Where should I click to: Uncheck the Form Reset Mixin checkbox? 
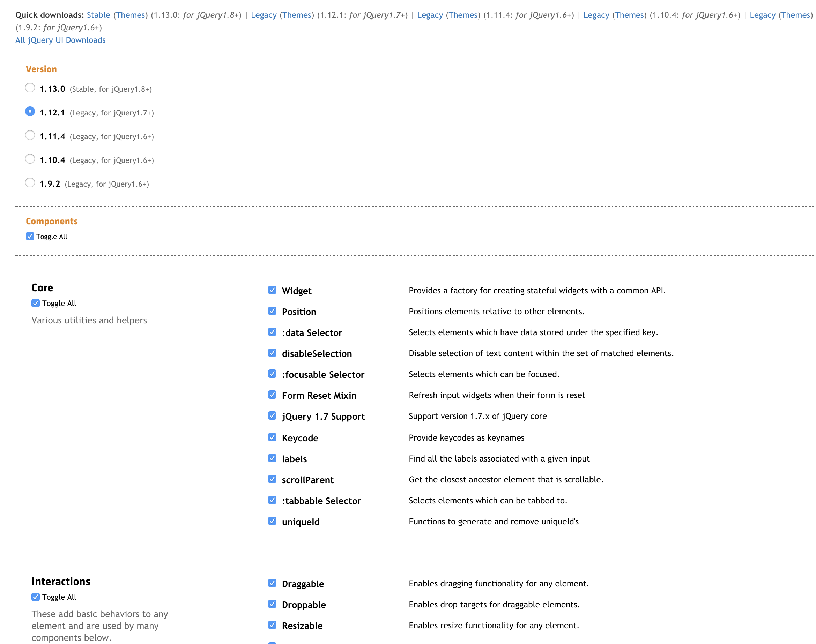pos(272,395)
